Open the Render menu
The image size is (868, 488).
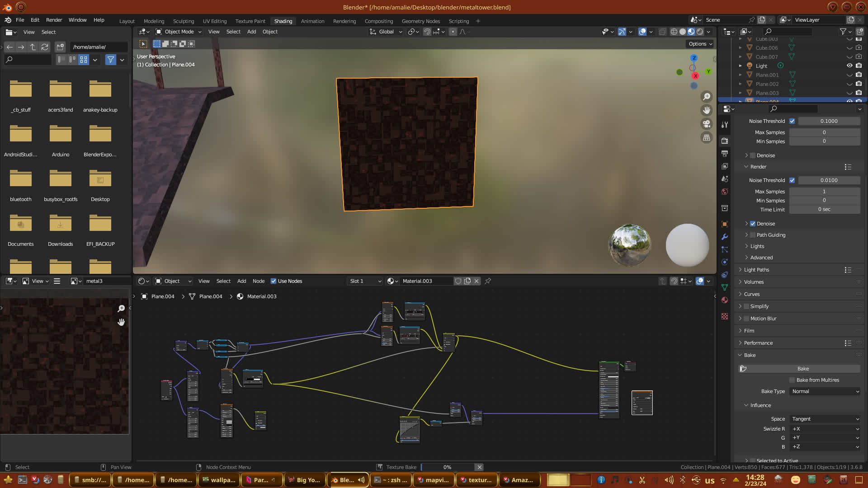[x=54, y=20]
